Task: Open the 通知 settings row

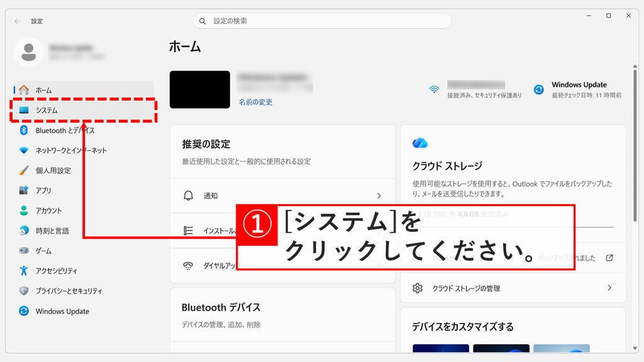Action: click(282, 196)
